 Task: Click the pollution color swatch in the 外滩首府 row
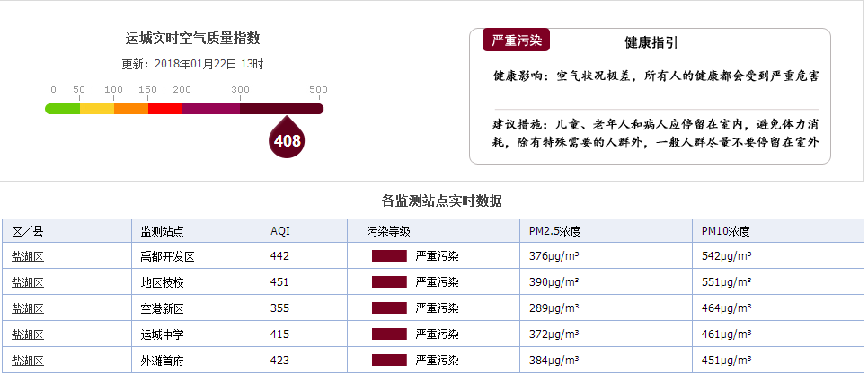(x=389, y=361)
